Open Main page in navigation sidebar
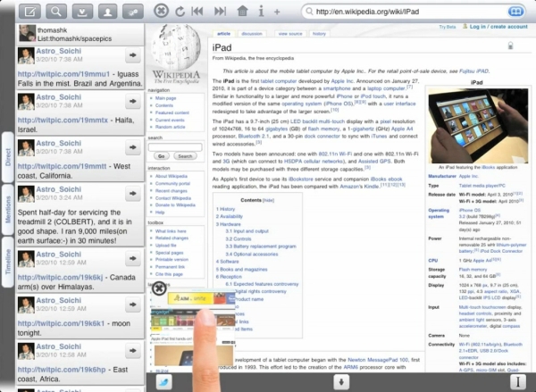Image resolution: width=536 pixels, height=392 pixels. click(x=165, y=98)
